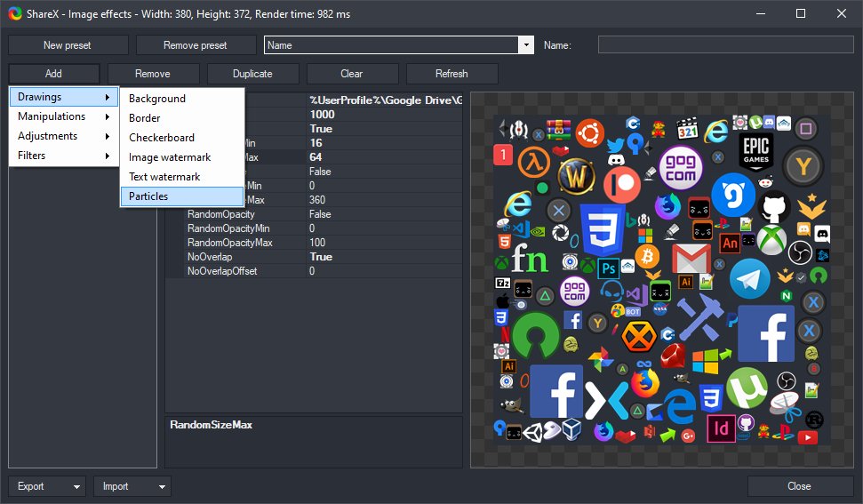Viewport: 863px width, 504px height.
Task: Click the Add button
Action: (54, 74)
